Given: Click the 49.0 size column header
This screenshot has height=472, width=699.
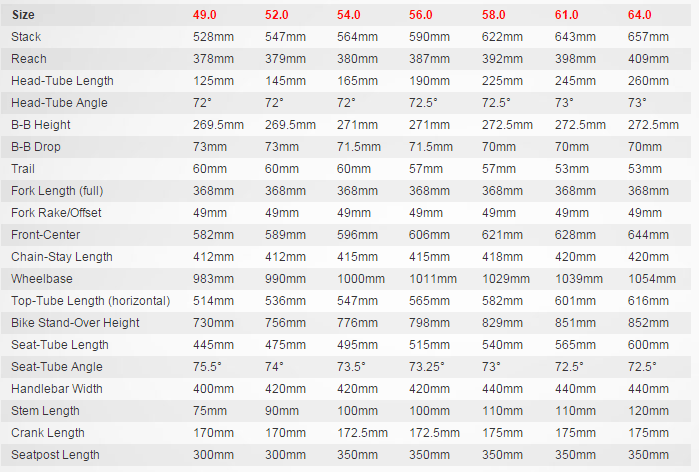Looking at the screenshot, I should 204,15.
